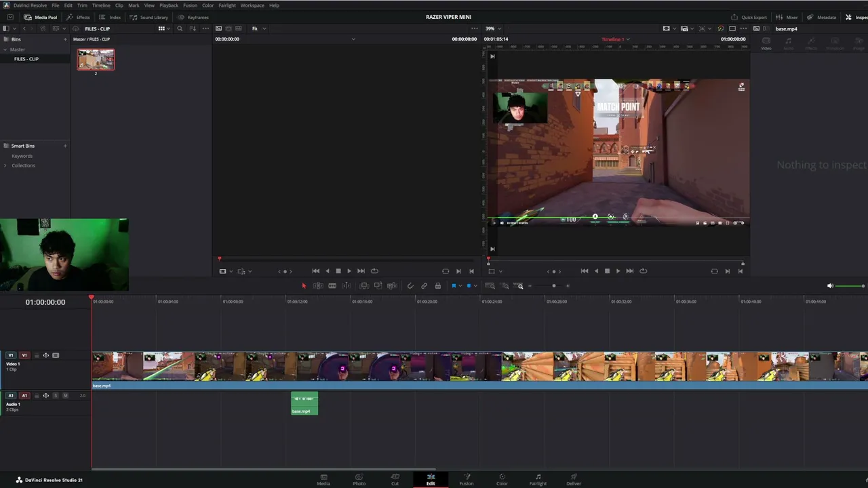Open the Workspace menu
The height and width of the screenshot is (488, 868).
click(252, 5)
